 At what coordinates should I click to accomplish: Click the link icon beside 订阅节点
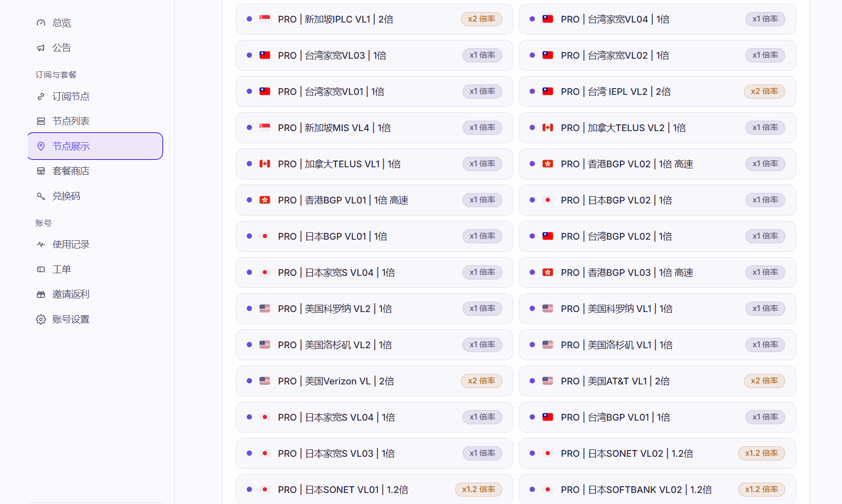(41, 96)
